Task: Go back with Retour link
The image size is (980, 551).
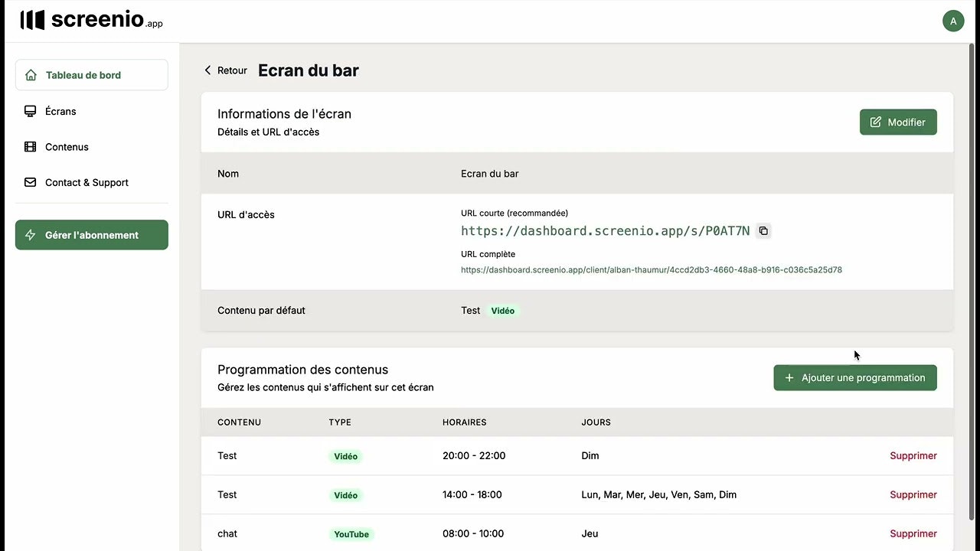Action: [225, 70]
